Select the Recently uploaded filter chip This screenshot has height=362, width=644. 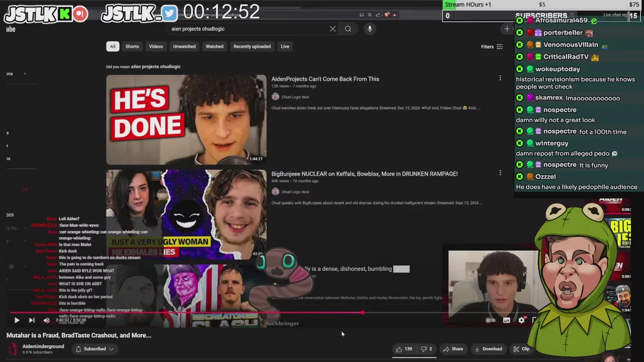coord(252,46)
